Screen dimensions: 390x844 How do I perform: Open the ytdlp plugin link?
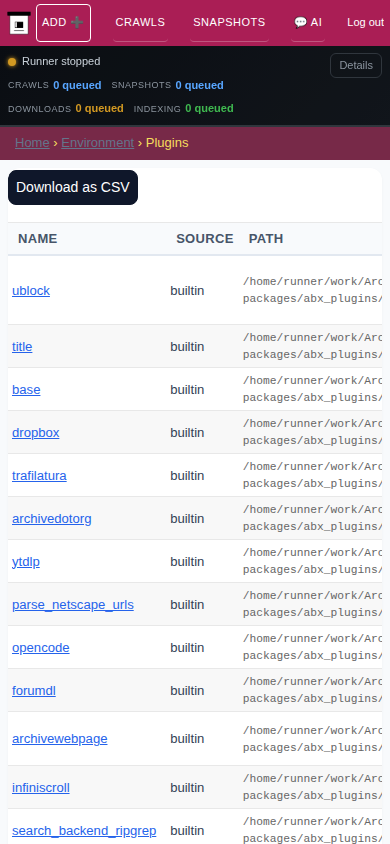click(26, 562)
